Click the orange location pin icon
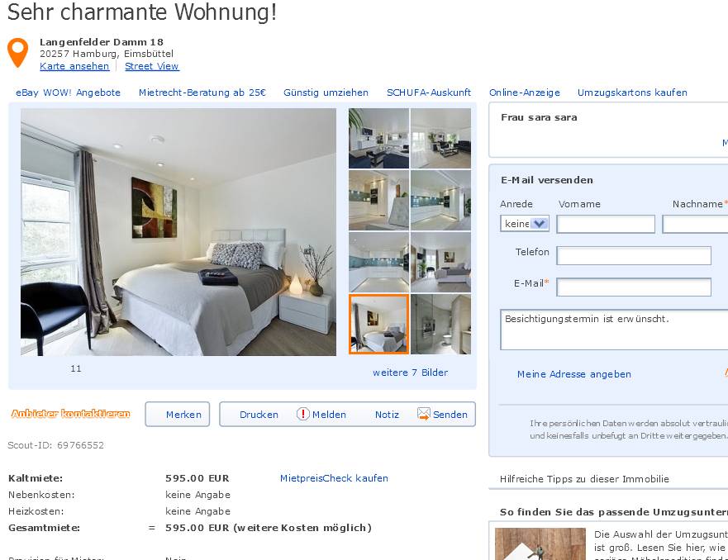The width and height of the screenshot is (728, 560). coord(17,52)
